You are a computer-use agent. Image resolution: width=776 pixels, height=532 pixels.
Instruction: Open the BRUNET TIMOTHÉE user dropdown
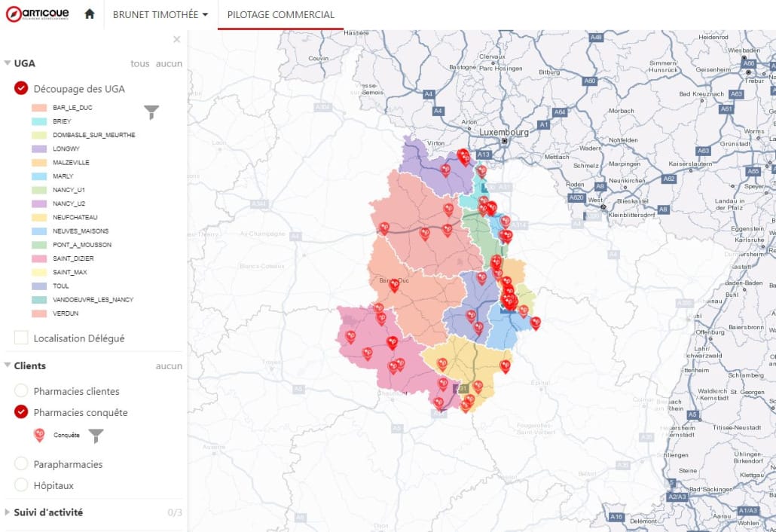point(160,14)
